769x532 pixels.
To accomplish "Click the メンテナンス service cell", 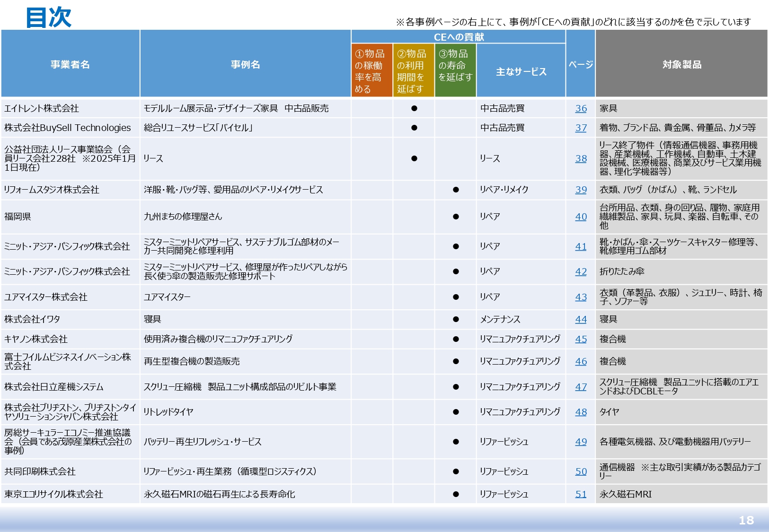I will (x=521, y=319).
